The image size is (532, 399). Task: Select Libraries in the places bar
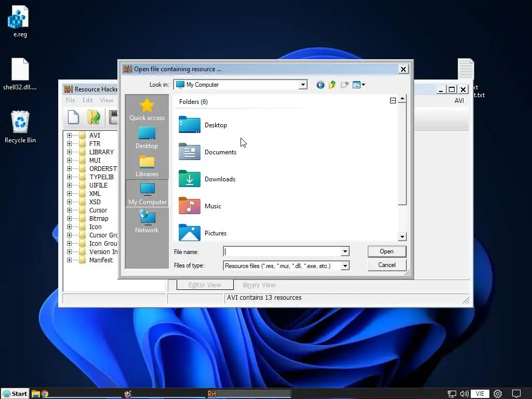click(147, 166)
